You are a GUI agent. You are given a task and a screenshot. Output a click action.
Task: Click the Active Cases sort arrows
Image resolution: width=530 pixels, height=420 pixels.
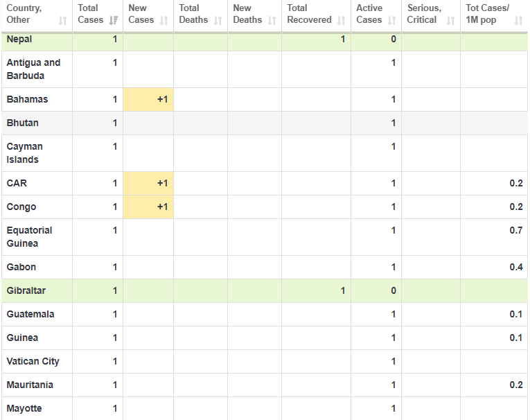392,20
